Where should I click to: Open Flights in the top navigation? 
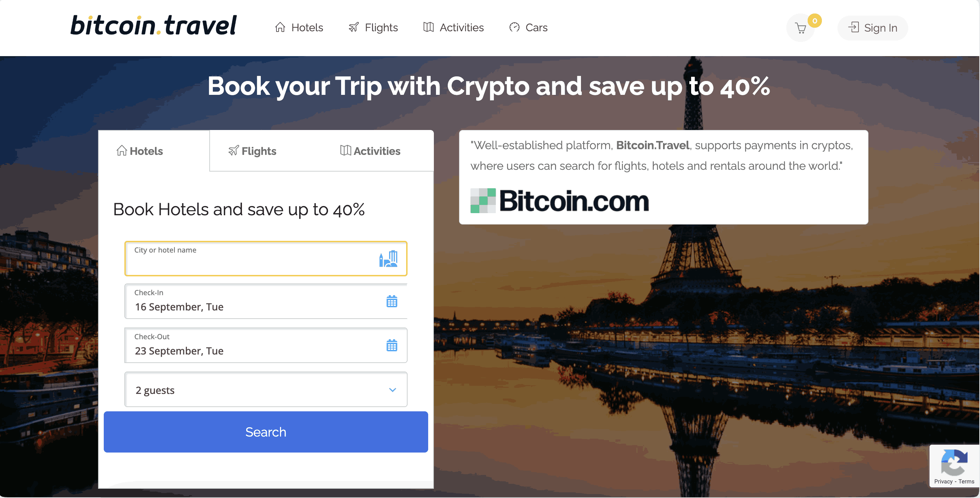(x=373, y=27)
